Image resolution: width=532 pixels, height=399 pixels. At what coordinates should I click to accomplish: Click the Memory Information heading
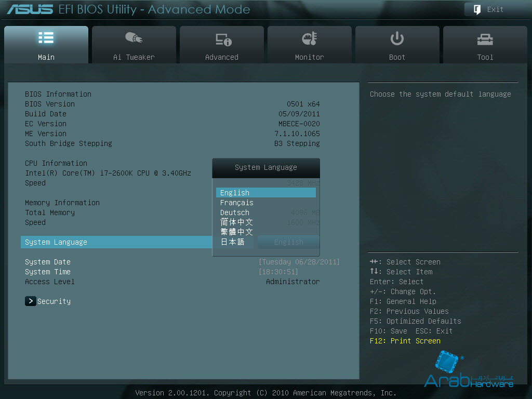(x=62, y=203)
